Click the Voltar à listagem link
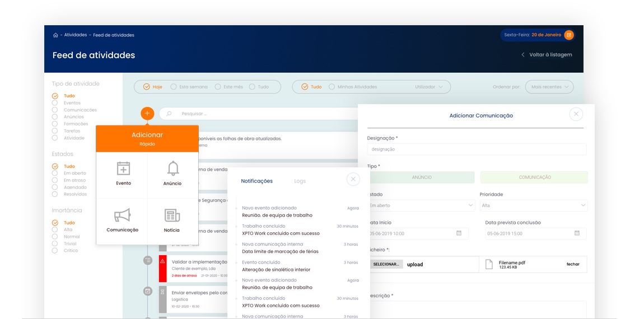 (550, 55)
